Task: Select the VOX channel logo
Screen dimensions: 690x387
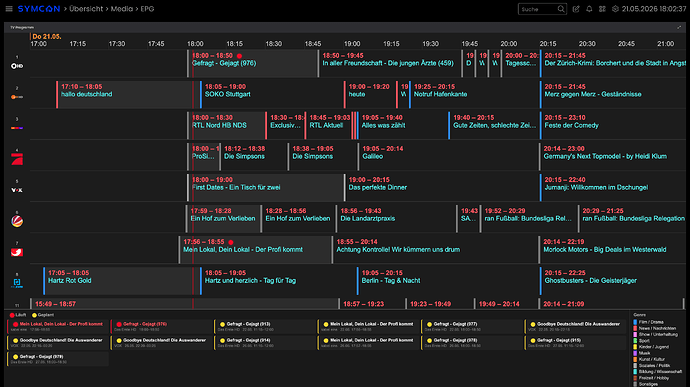Action: (17, 190)
